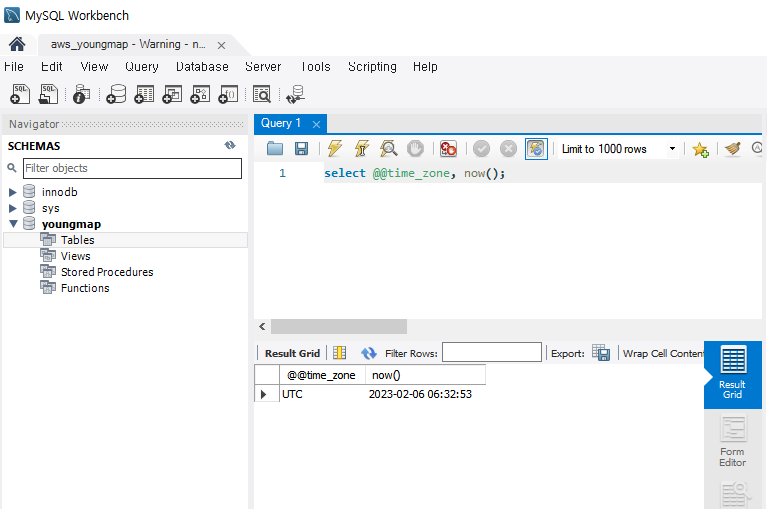
Task: Select the @@time_zone column header
Action: [322, 375]
